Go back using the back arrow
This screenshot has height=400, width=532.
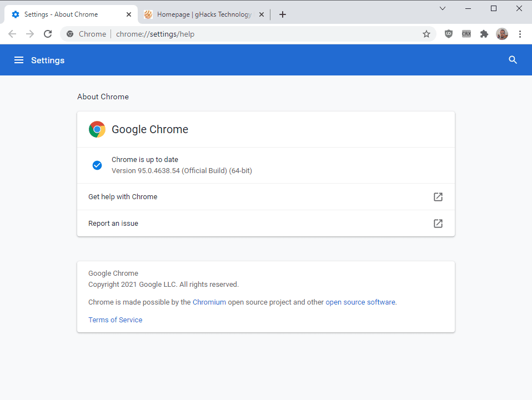click(12, 34)
